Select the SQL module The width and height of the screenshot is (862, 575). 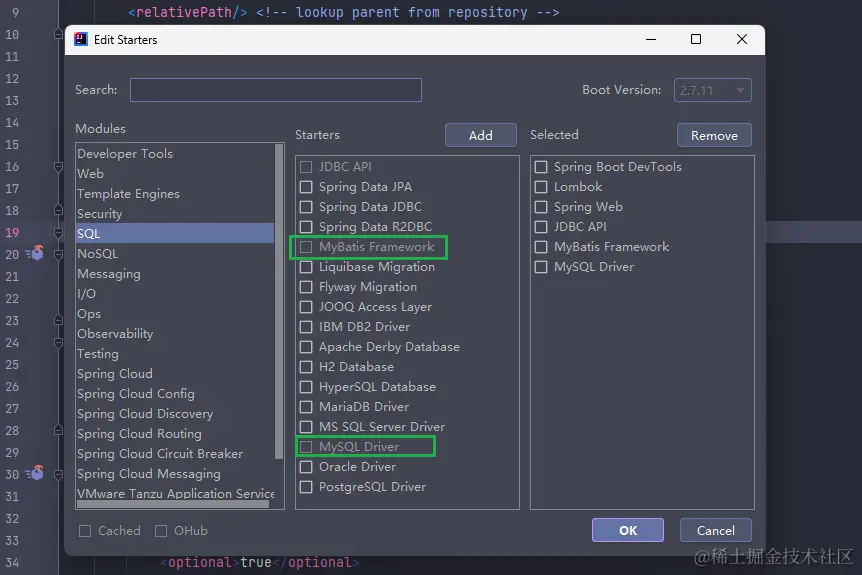(x=175, y=233)
